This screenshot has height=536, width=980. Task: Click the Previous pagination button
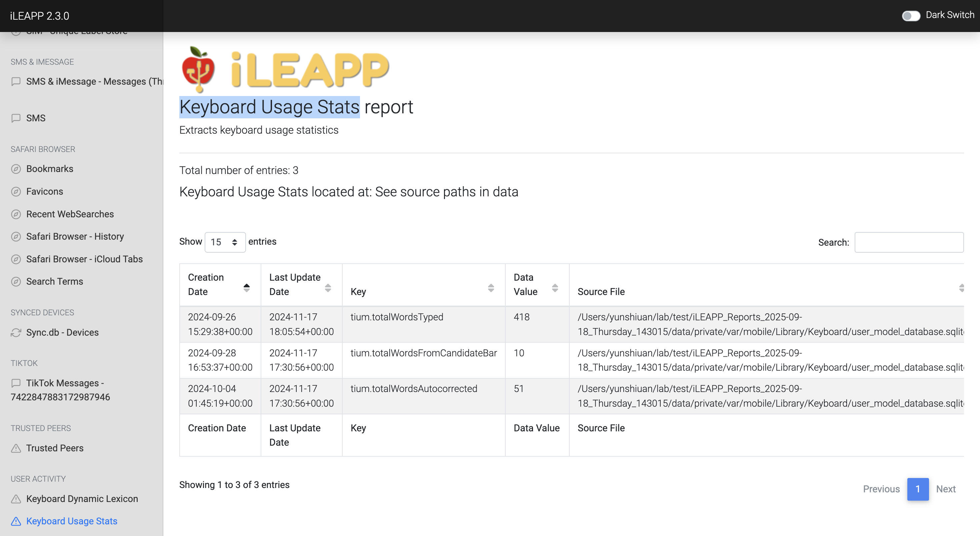pyautogui.click(x=881, y=489)
